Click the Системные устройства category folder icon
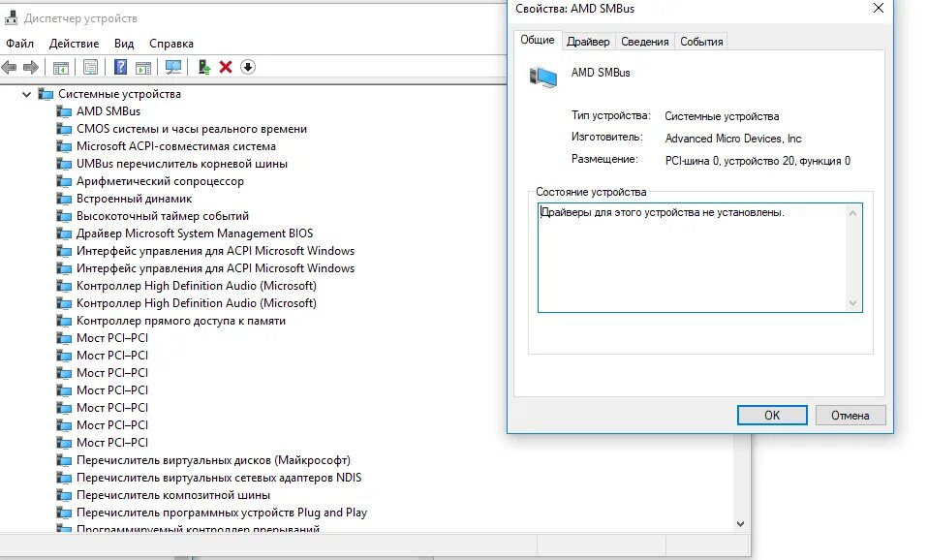 (46, 94)
